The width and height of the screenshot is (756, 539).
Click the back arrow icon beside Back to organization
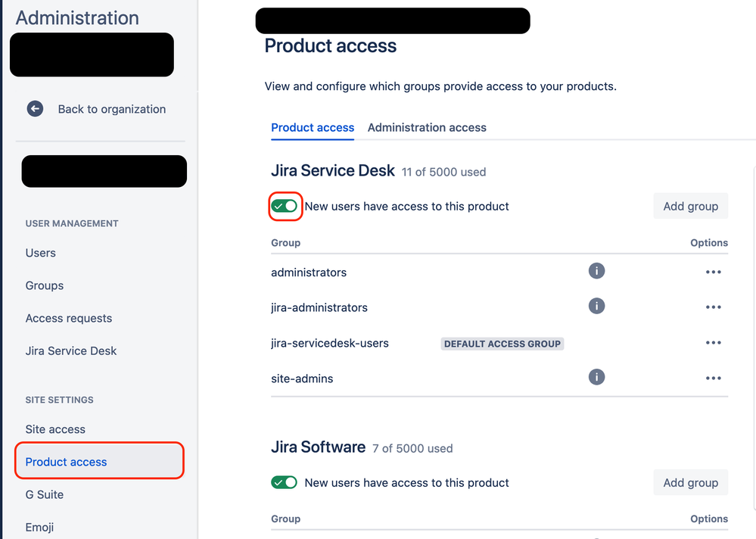(x=35, y=109)
